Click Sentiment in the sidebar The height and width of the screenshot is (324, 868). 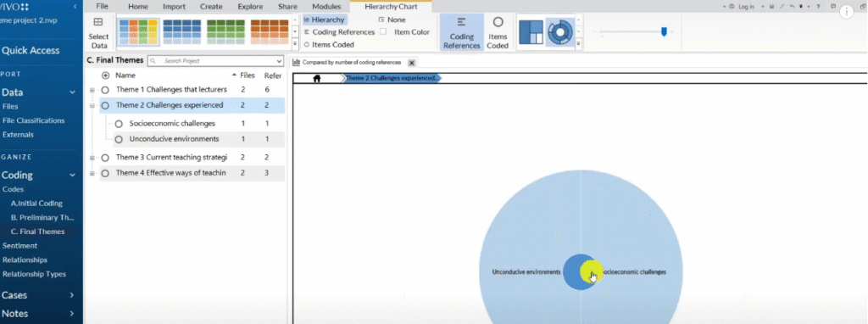click(20, 245)
